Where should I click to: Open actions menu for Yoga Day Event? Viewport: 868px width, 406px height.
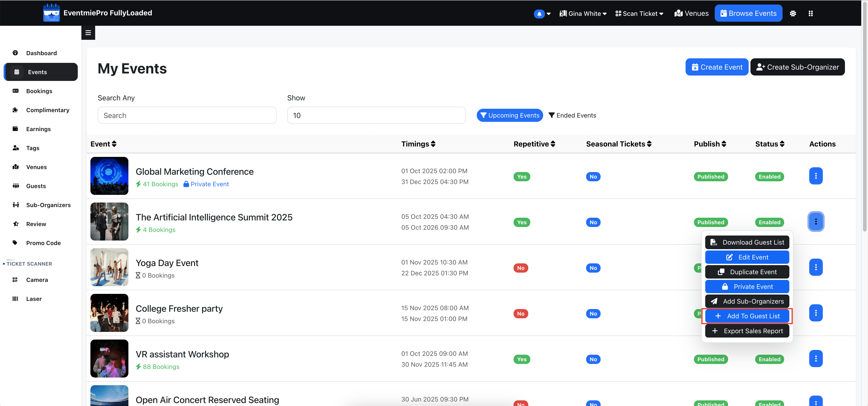[x=815, y=267]
